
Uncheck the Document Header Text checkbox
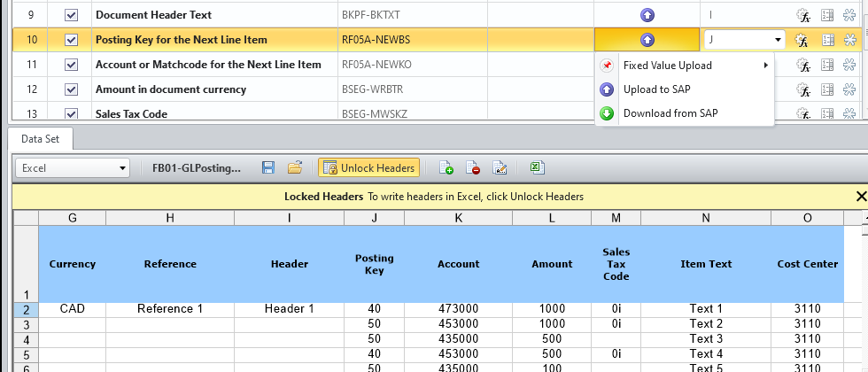tap(72, 15)
